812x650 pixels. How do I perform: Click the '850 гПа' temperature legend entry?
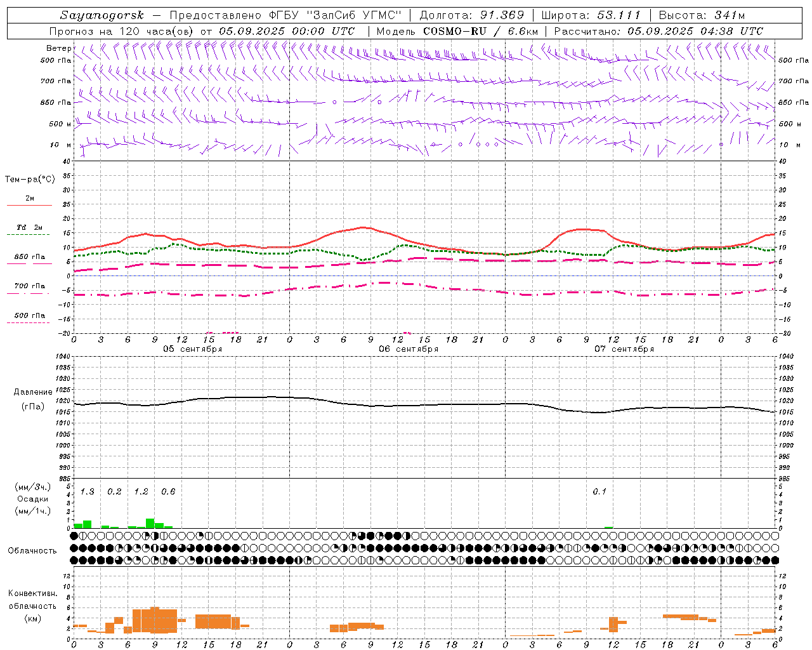[x=30, y=257]
